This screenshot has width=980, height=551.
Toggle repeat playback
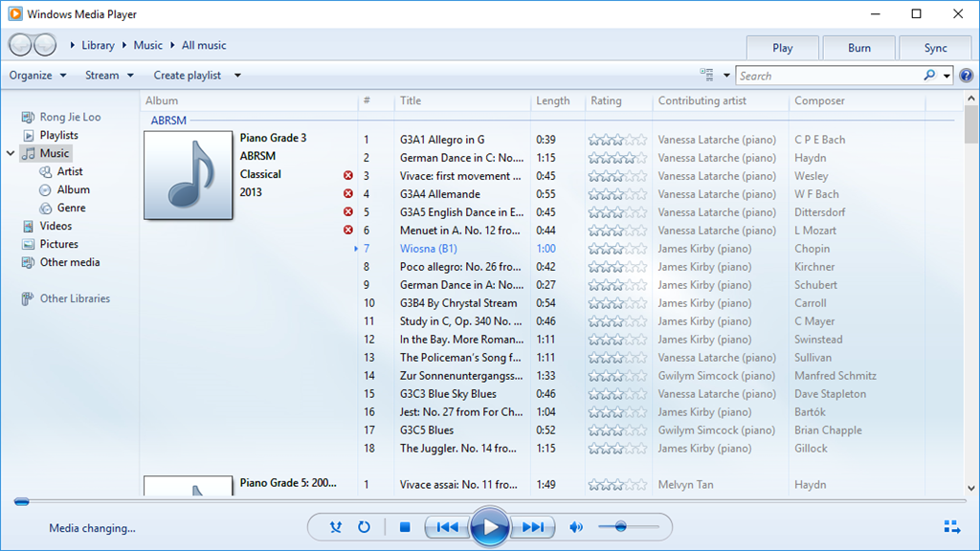(x=364, y=527)
